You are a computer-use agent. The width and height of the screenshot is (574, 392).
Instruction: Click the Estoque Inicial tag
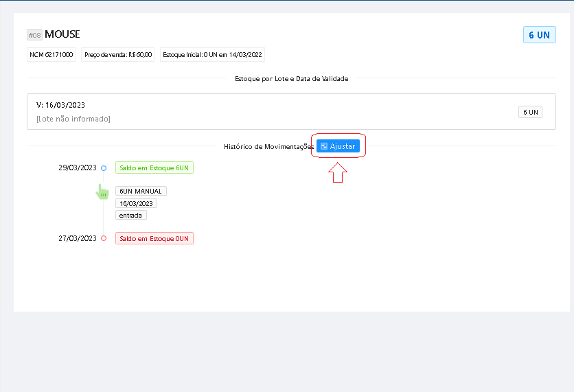point(212,55)
